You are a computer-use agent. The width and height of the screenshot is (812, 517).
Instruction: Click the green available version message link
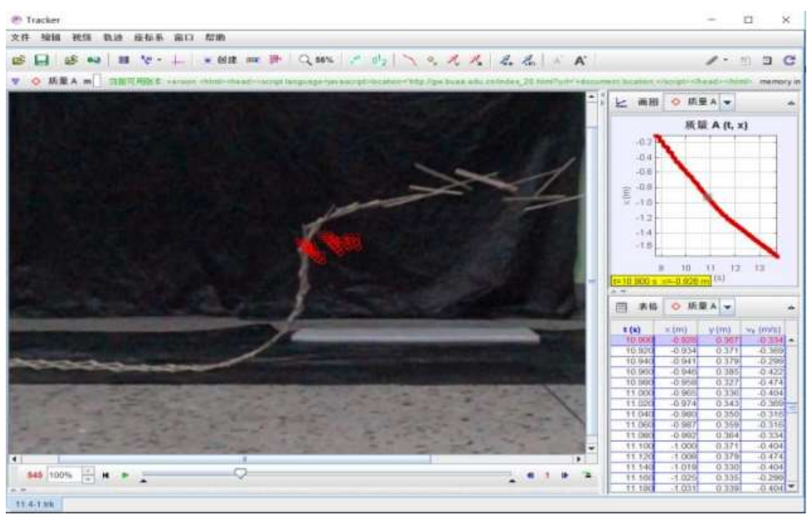pos(430,81)
